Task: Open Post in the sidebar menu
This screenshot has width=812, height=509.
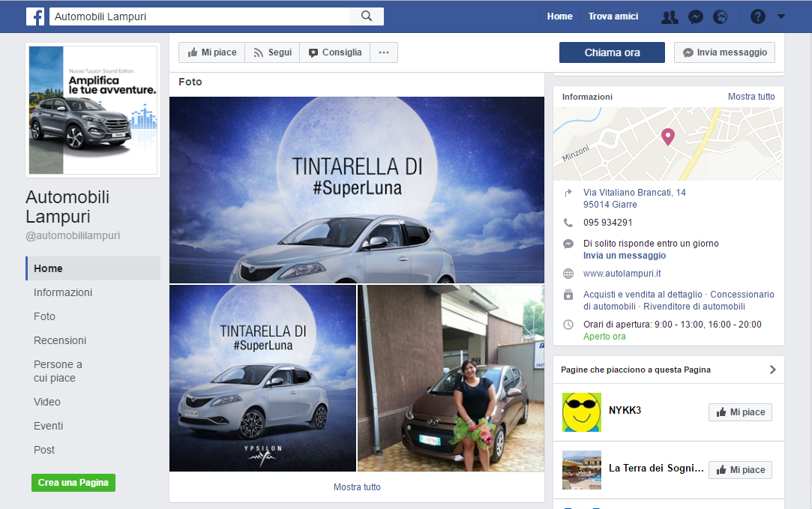Action: tap(44, 450)
